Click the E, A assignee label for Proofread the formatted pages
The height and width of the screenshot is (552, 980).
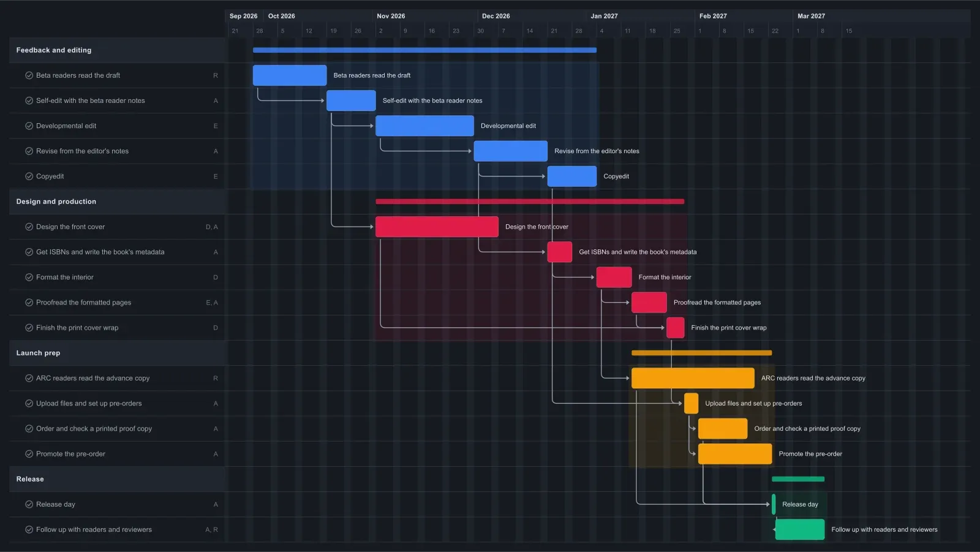point(211,303)
